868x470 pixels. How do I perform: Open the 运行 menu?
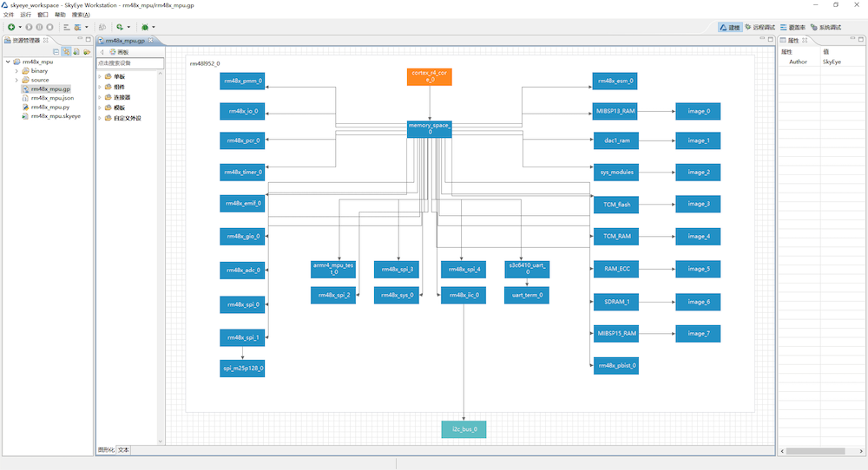(x=25, y=15)
